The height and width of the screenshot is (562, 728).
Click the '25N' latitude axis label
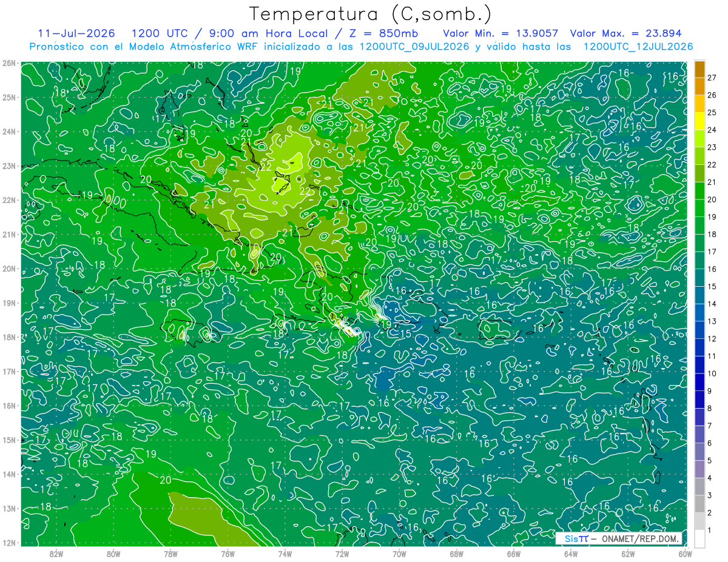(8, 97)
